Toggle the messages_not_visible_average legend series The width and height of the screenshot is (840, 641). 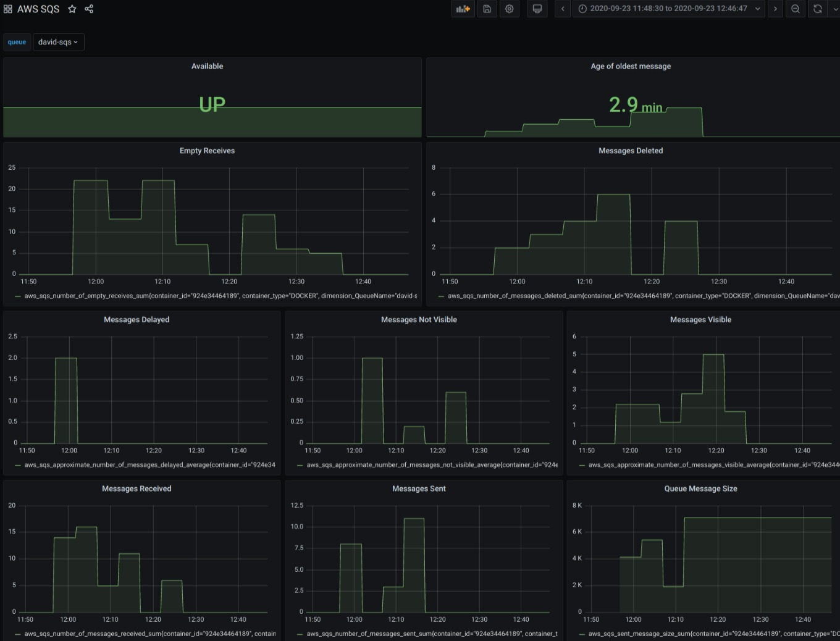click(x=432, y=465)
